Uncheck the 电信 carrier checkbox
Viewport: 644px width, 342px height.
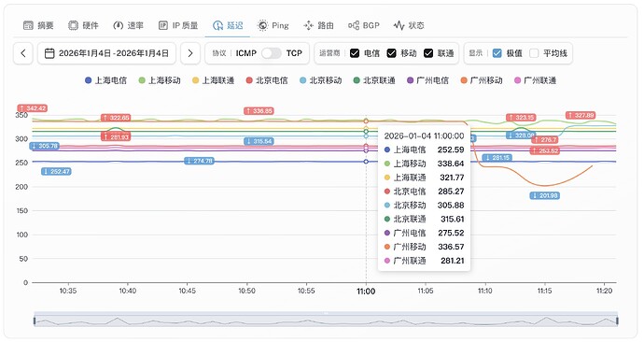[x=355, y=53]
